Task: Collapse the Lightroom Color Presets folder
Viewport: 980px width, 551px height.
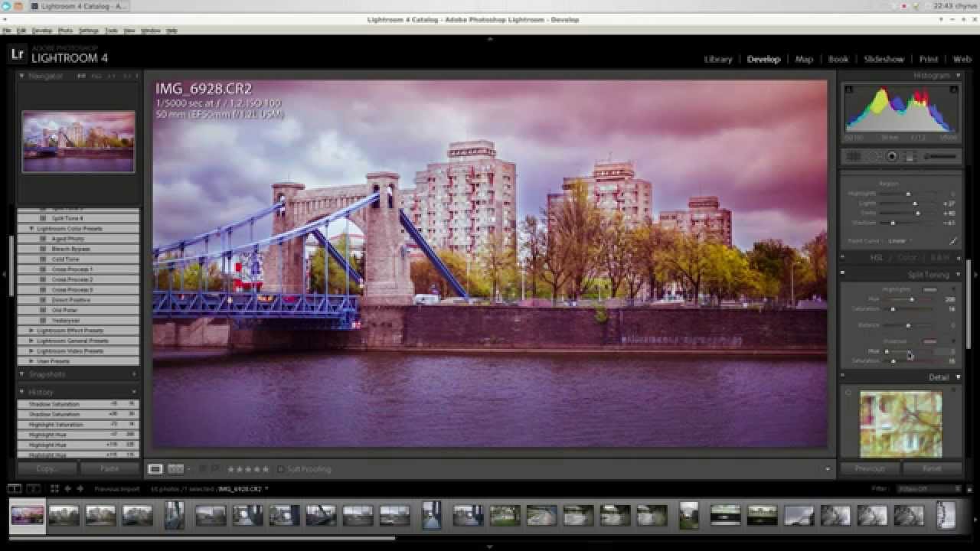Action: (31, 229)
